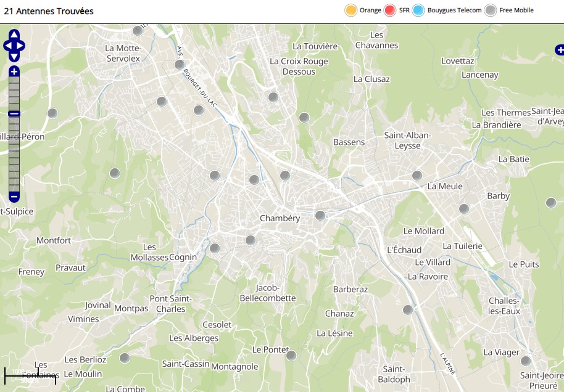The image size is (564, 392).
Task: Toggle the Free Mobile gray filter
Action: coord(491,10)
